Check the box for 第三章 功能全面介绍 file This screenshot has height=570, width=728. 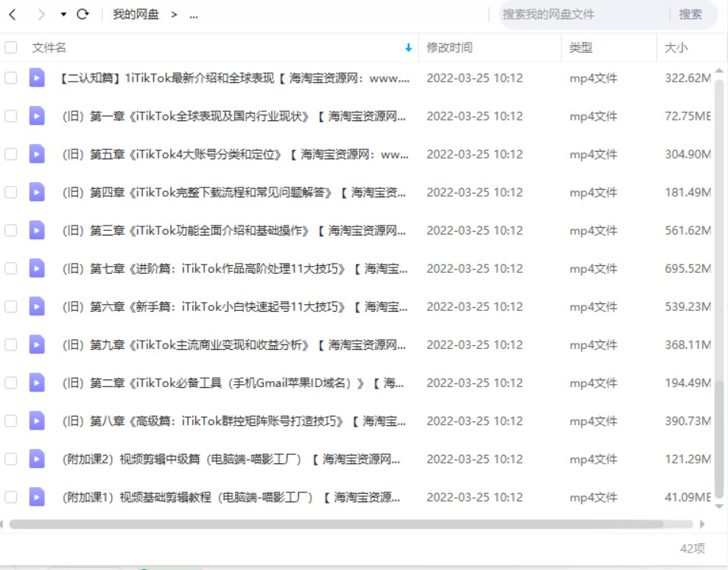coord(11,230)
